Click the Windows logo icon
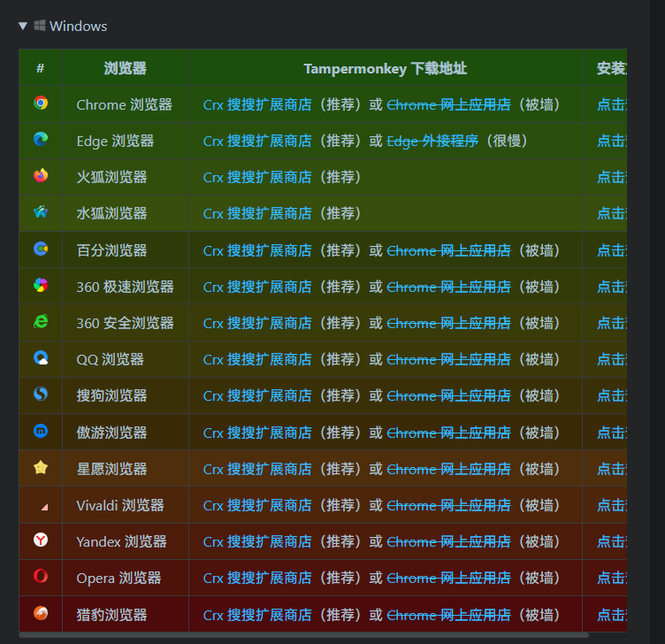665x644 pixels. [x=40, y=26]
